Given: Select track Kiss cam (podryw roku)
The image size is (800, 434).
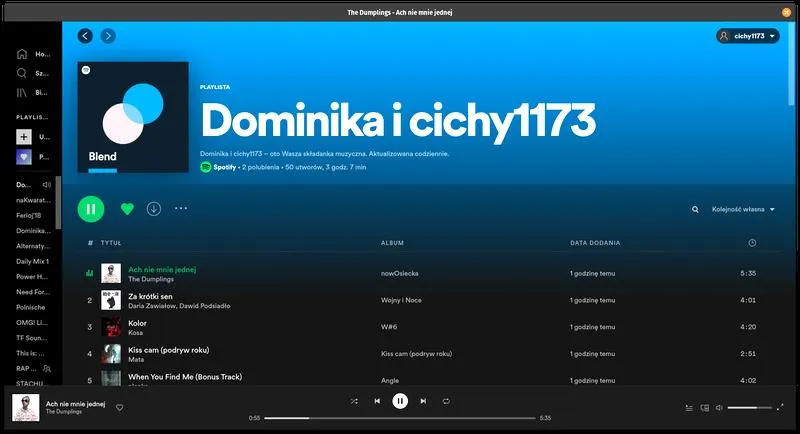Looking at the screenshot, I should coord(169,350).
